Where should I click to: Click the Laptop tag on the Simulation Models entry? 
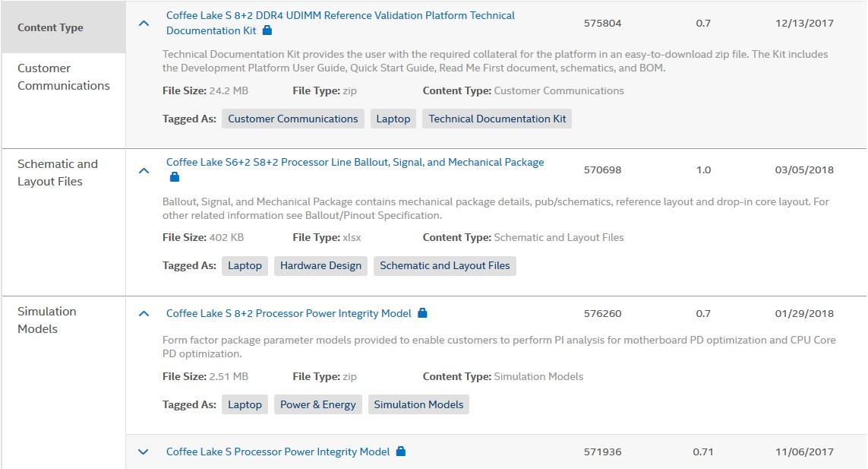click(245, 404)
